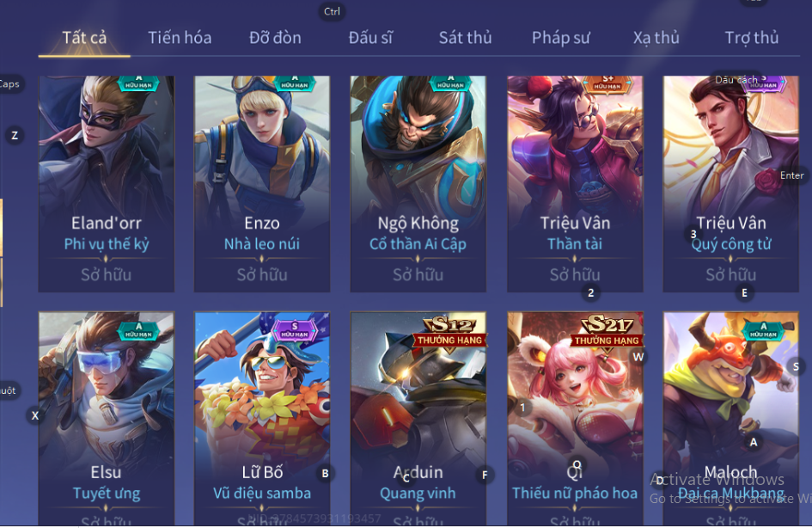Switch to the Tiến hóa tab
This screenshot has width=812, height=528.
click(180, 38)
